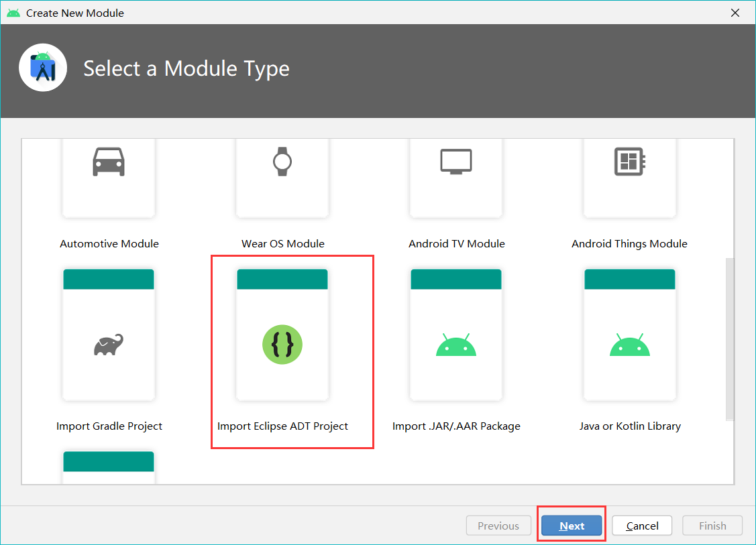Viewport: 756px width, 545px height.
Task: Select the Android TV Module screen icon
Action: click(456, 162)
